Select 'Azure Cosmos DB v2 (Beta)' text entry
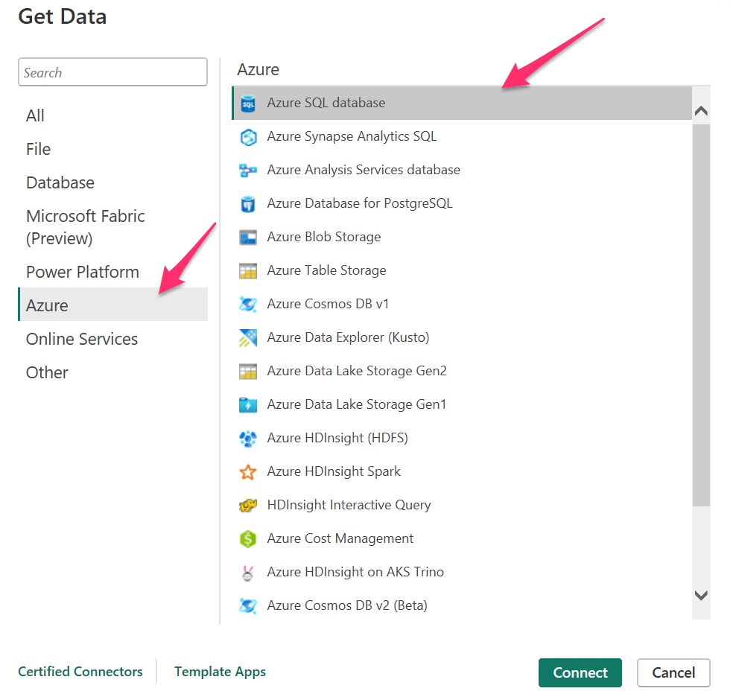Viewport: 736px width, 700px height. click(347, 605)
